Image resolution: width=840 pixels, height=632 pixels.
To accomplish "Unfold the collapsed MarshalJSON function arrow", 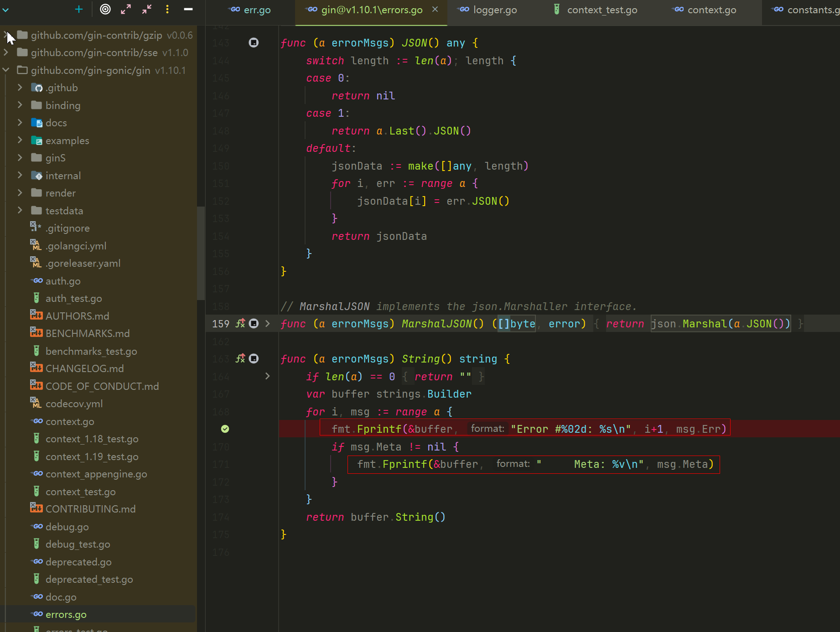I will [x=268, y=323].
